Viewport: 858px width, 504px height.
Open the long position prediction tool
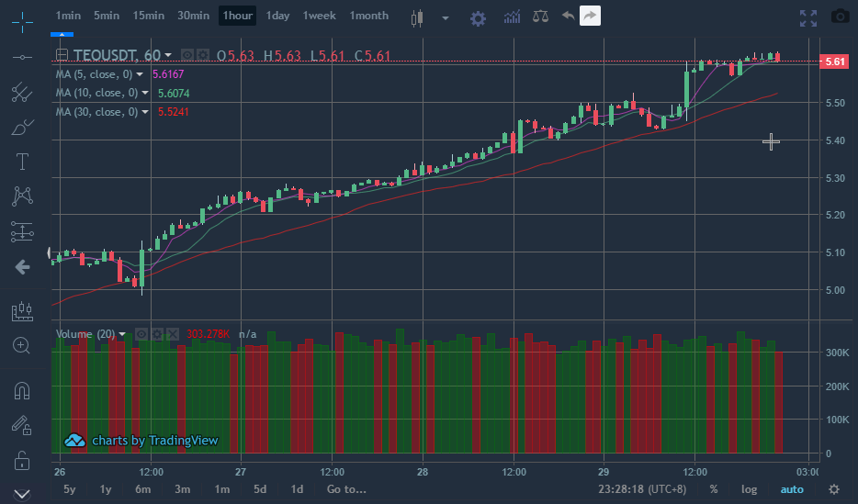(x=22, y=231)
